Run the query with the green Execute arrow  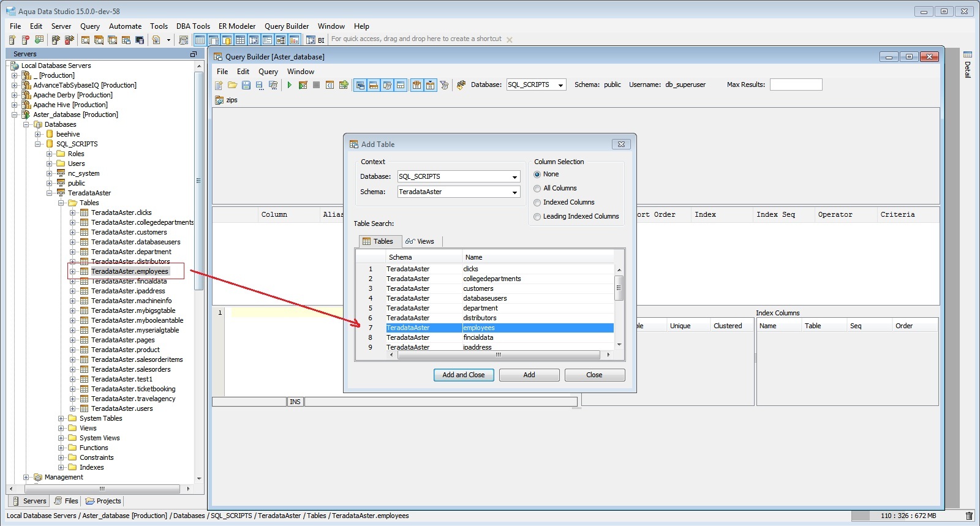289,85
